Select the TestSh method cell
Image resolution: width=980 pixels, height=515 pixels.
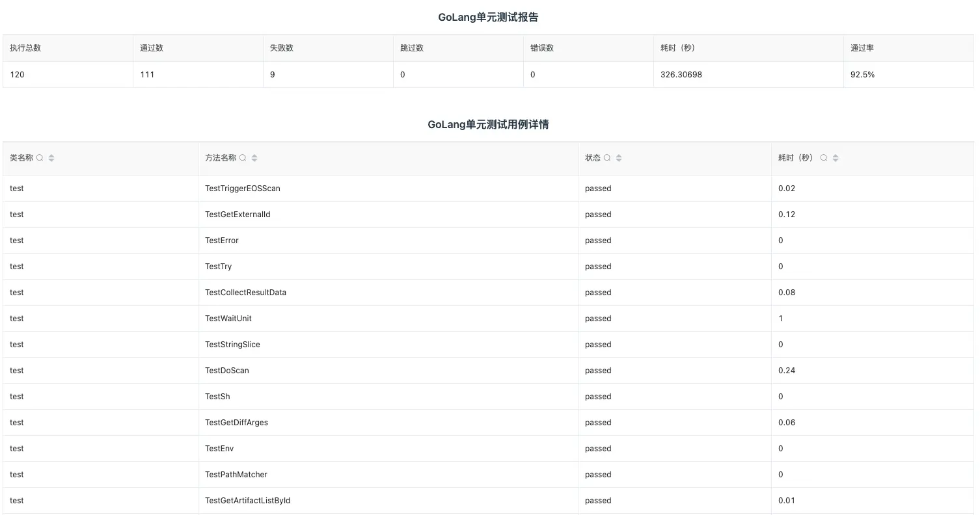[x=388, y=397]
